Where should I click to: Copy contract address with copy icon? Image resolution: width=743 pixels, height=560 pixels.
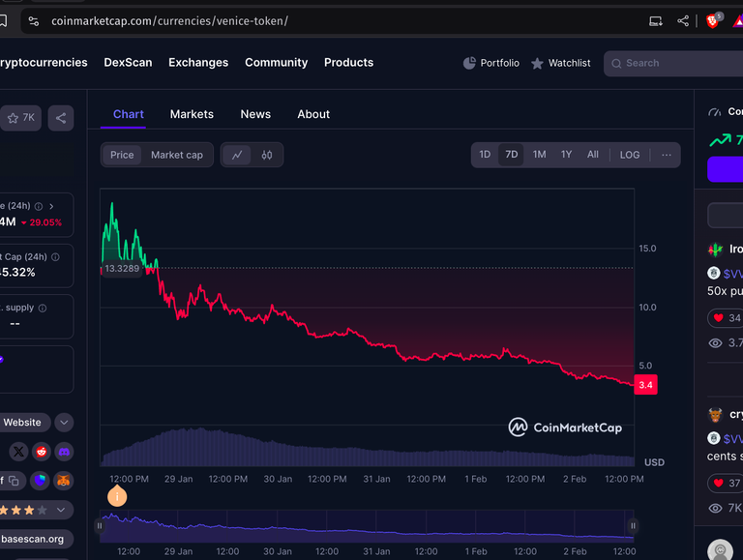(14, 481)
